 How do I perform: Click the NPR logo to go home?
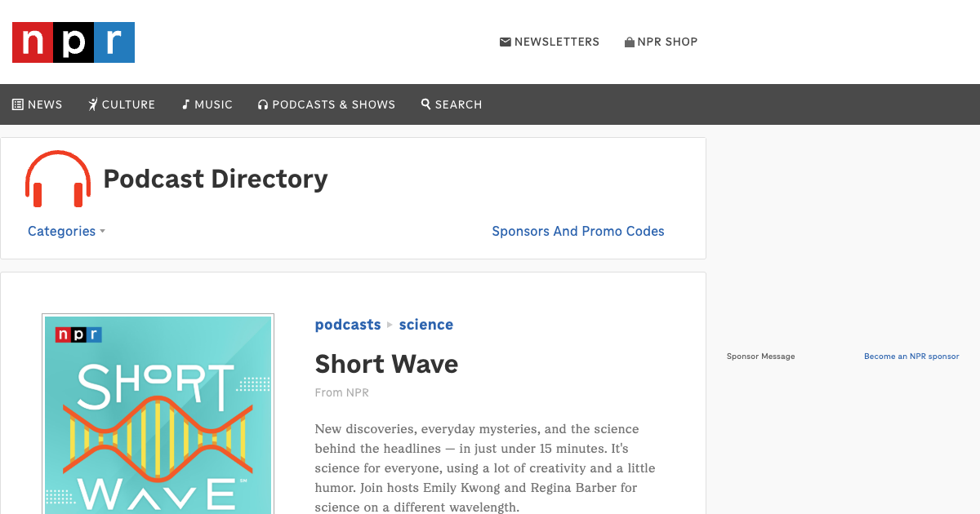pos(73,42)
